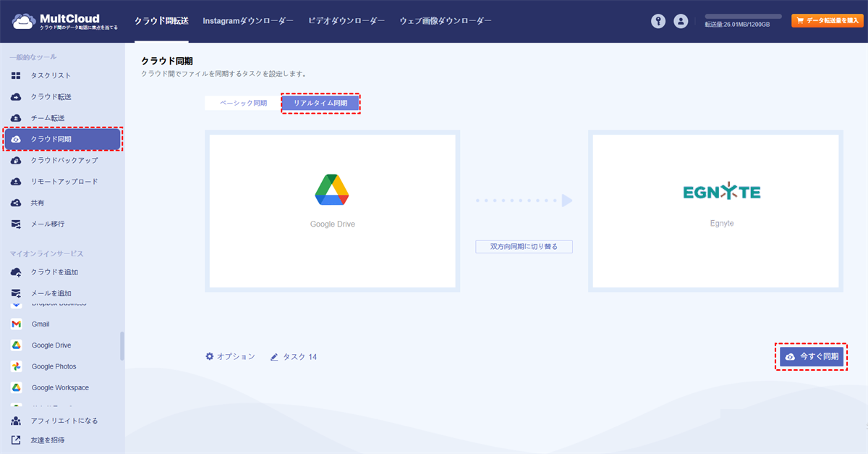Click the Google Photos pinwheel icon
The height and width of the screenshot is (454, 868).
16,366
